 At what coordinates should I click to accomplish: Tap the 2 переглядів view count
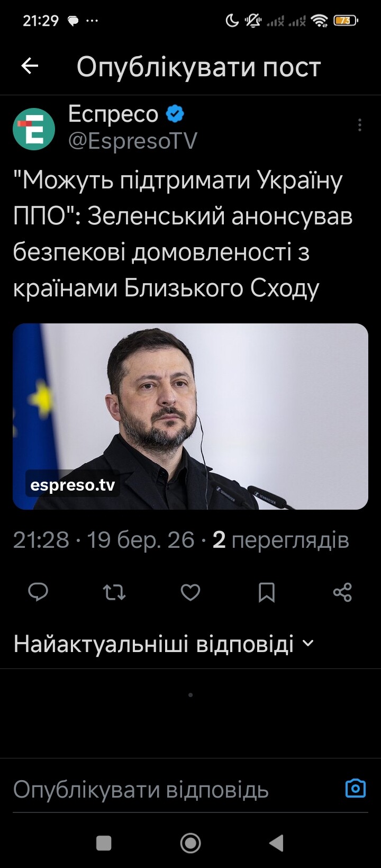click(x=280, y=540)
